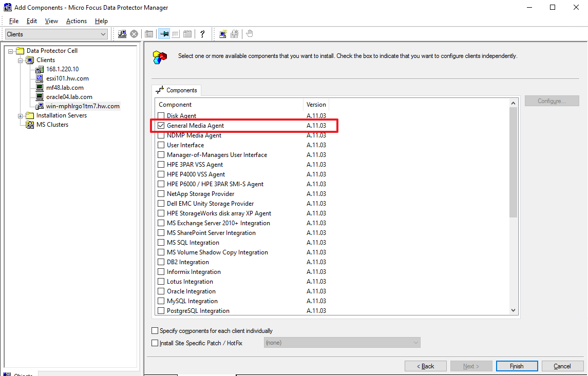Click the Installation Servers folder icon
588x376 pixels.
(x=30, y=115)
